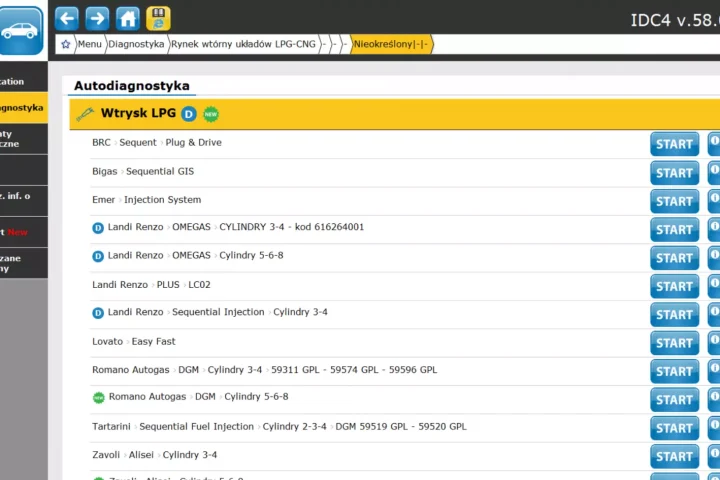Open the sidebar tab ending 'aty czne'
This screenshot has width=720, height=480.
pyautogui.click(x=23, y=139)
